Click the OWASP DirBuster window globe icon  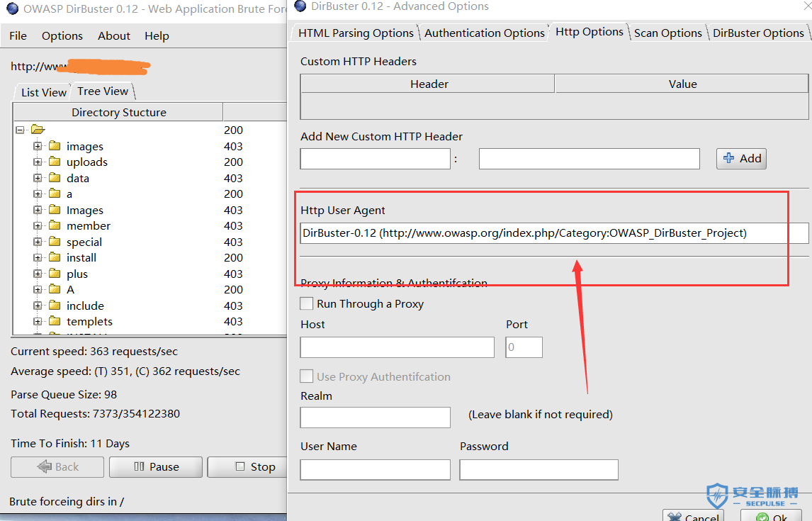coord(13,9)
